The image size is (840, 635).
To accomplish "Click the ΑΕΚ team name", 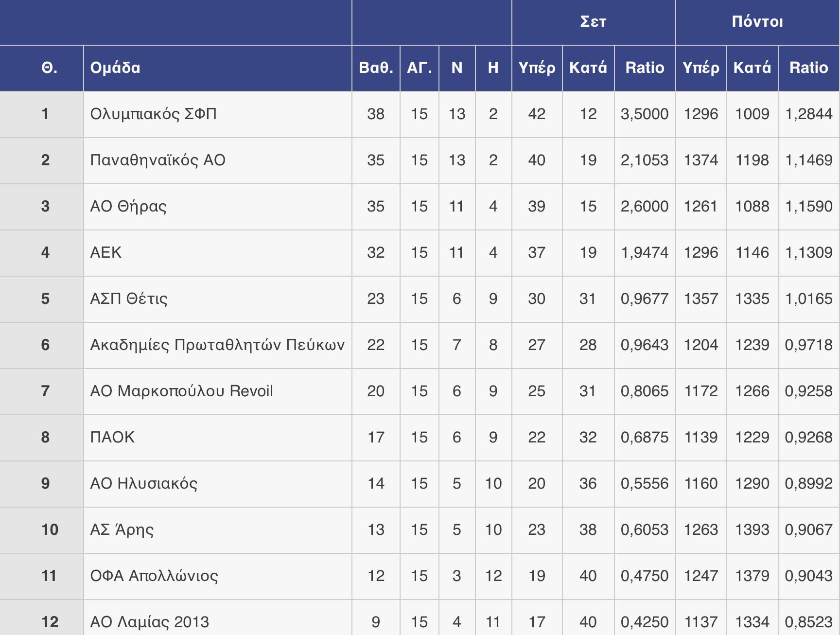I will point(106,252).
